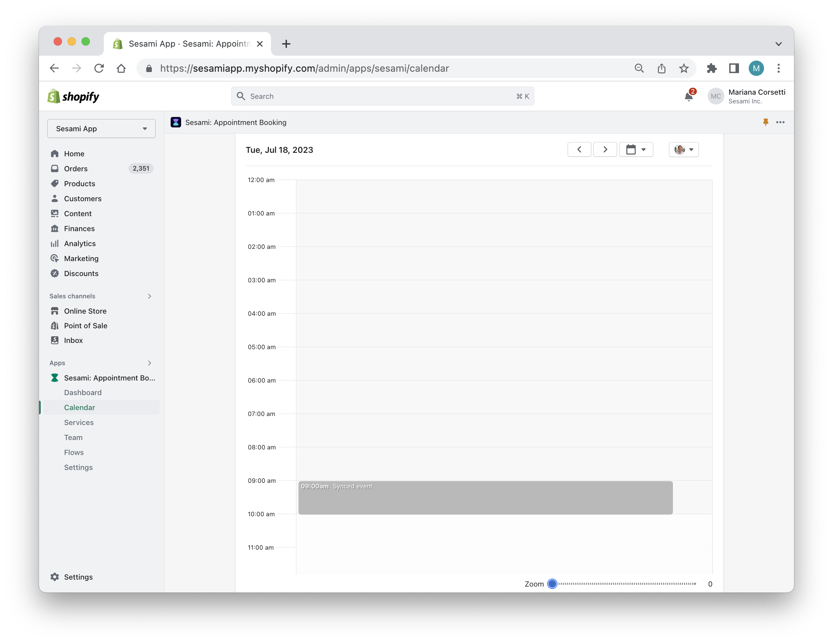
Task: Open Services in Sesami submenu
Action: 79,423
